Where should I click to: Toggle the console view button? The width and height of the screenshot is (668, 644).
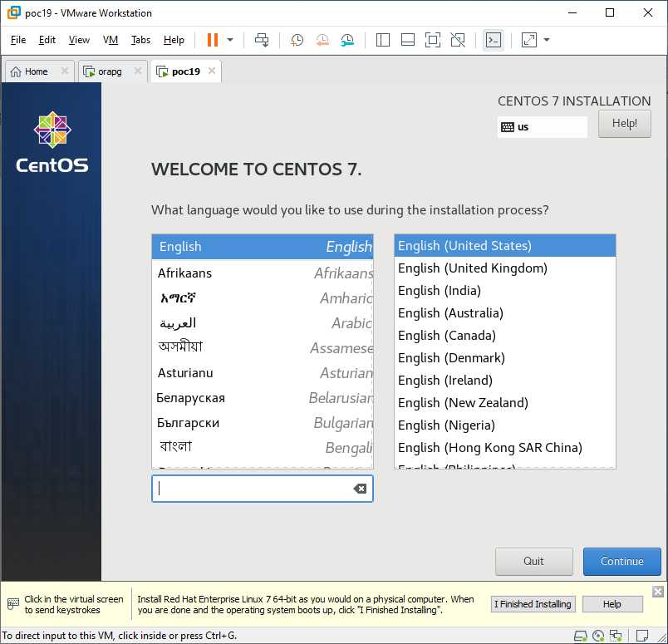click(494, 40)
